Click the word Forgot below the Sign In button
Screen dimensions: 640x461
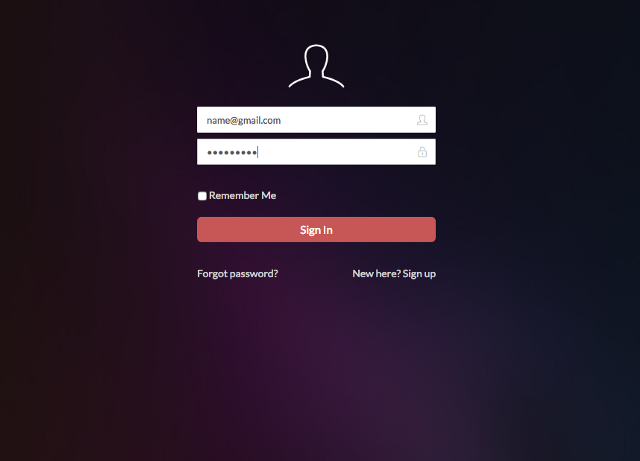point(212,274)
